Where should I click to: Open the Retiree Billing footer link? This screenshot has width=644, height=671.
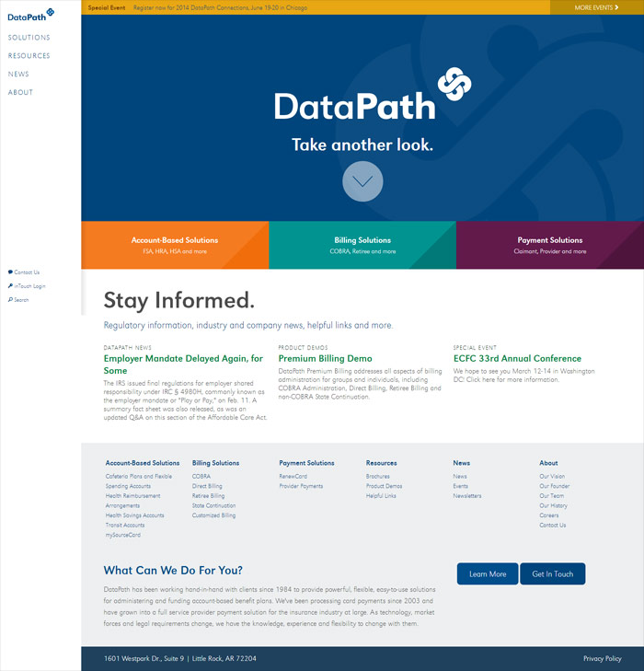coord(208,496)
